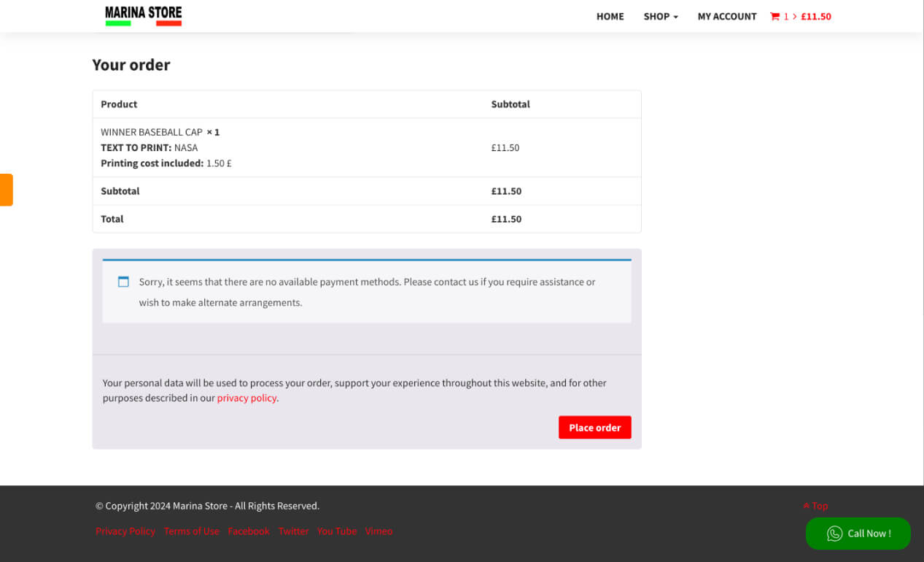924x562 pixels.
Task: Click the orange side tab on left edge
Action: click(x=6, y=190)
